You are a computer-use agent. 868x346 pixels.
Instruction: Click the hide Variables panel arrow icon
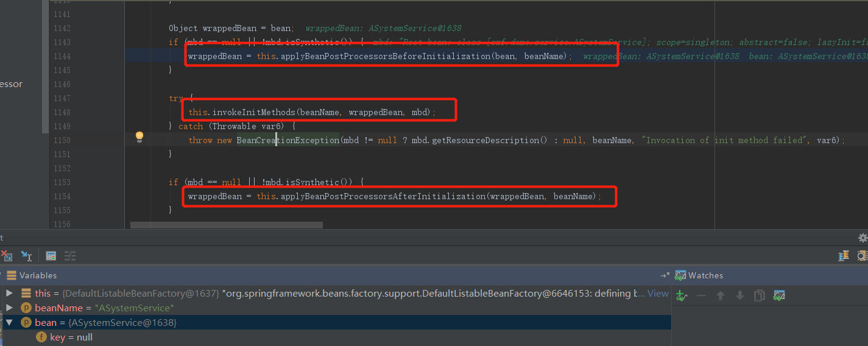tap(665, 275)
